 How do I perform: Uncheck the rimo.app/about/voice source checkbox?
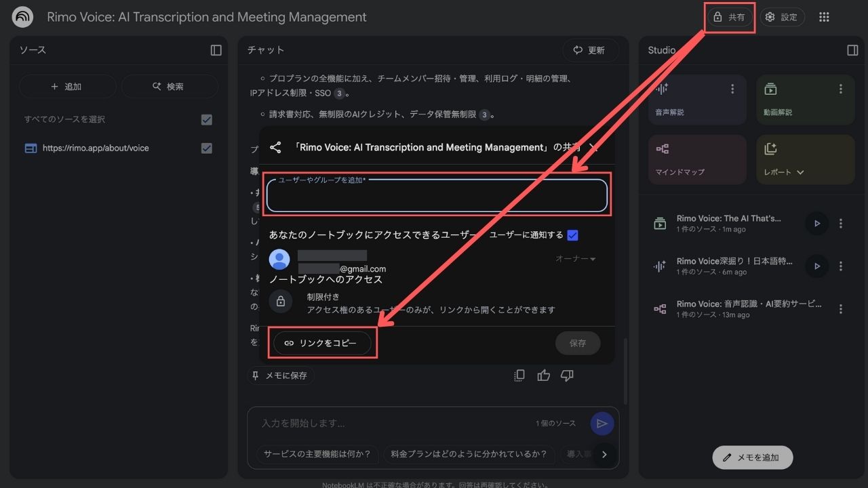(x=207, y=148)
